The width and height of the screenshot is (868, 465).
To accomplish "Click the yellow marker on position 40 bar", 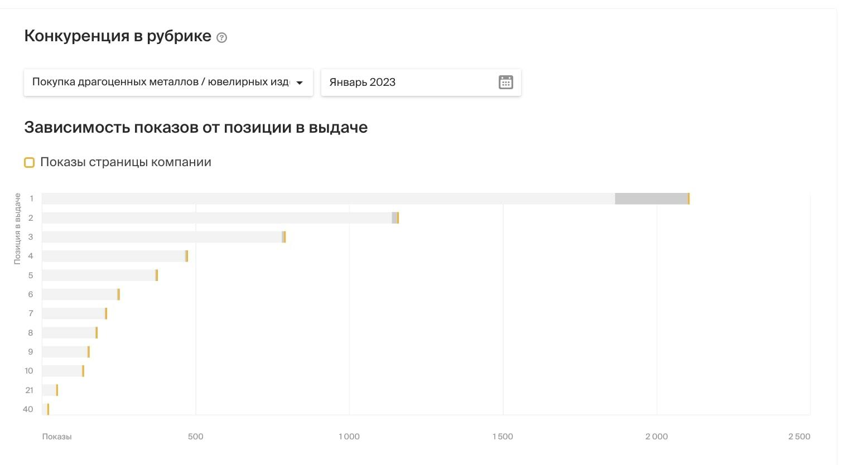I will pos(48,409).
